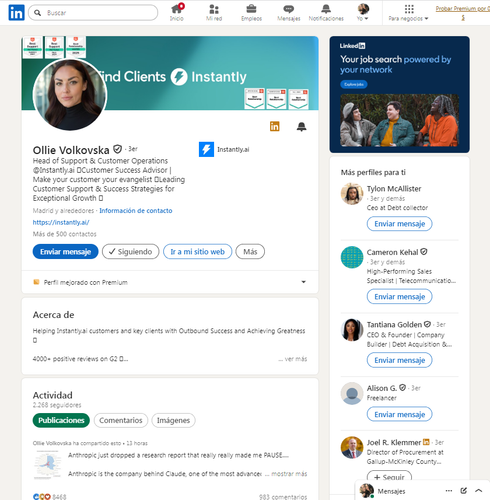The image size is (490, 500).
Task: Open Tantiana Golden's avatar
Action: 352,330
